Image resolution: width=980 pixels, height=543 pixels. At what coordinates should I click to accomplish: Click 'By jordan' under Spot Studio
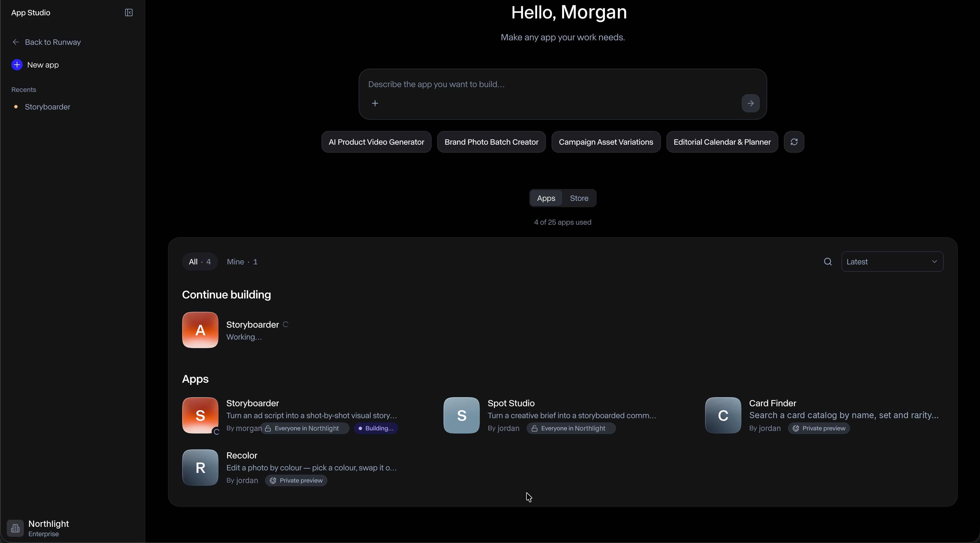click(x=503, y=428)
